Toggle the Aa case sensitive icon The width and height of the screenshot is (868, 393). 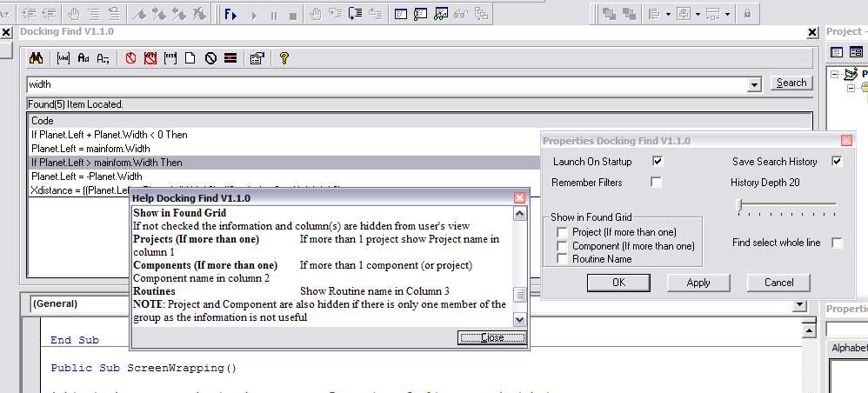[83, 58]
